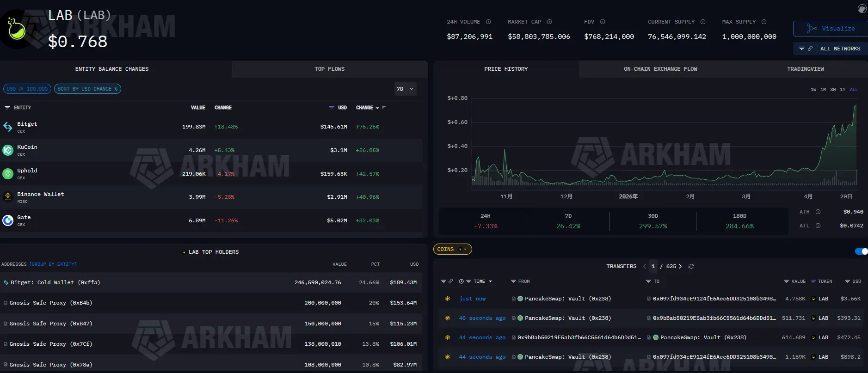The width and height of the screenshot is (868, 373).
Task: Show info tooltip for ATL
Action: click(x=818, y=226)
